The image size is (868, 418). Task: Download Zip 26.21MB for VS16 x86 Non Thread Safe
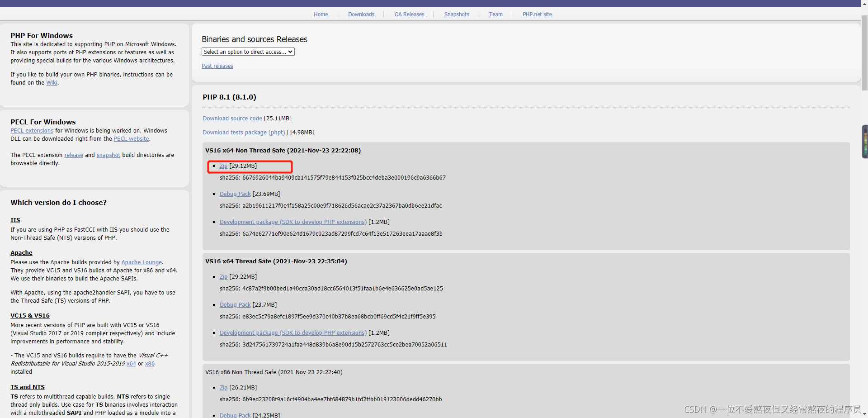(223, 388)
